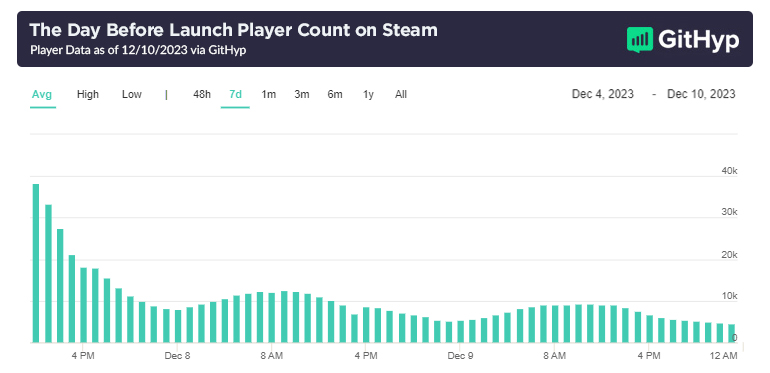Choose the 1y time range
Screen dimensions: 770x373
tap(368, 94)
